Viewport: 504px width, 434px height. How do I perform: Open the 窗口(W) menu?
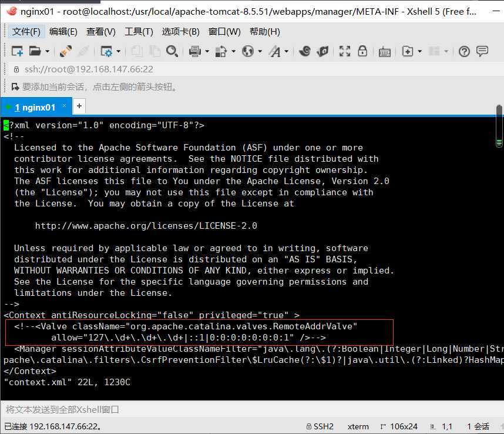(x=224, y=32)
